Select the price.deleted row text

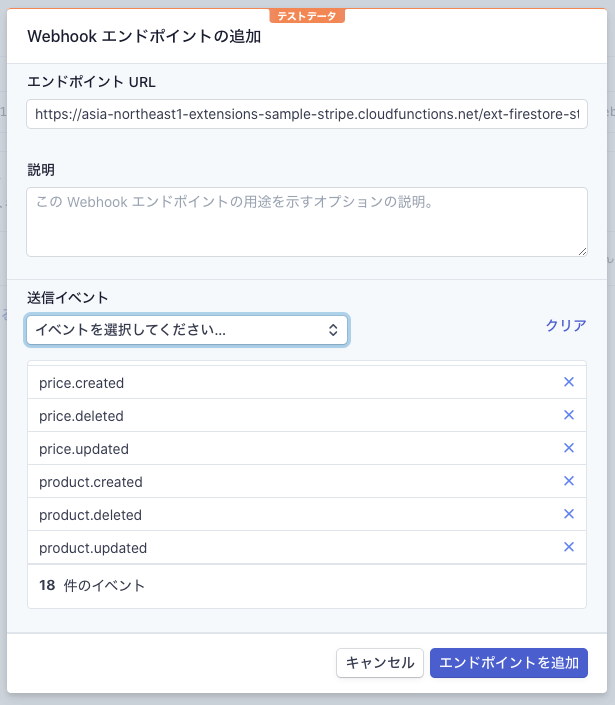(x=81, y=416)
